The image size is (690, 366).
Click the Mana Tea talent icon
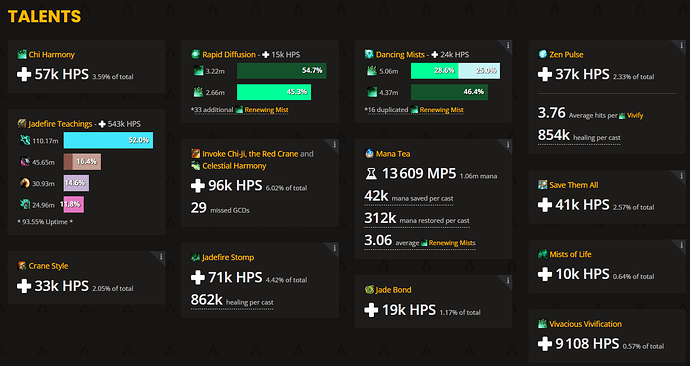[369, 154]
